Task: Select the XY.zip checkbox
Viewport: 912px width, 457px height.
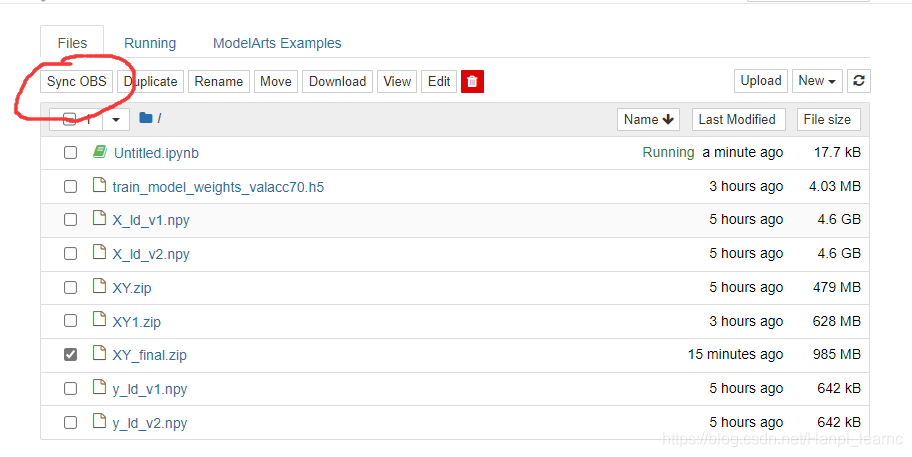Action: (x=70, y=287)
